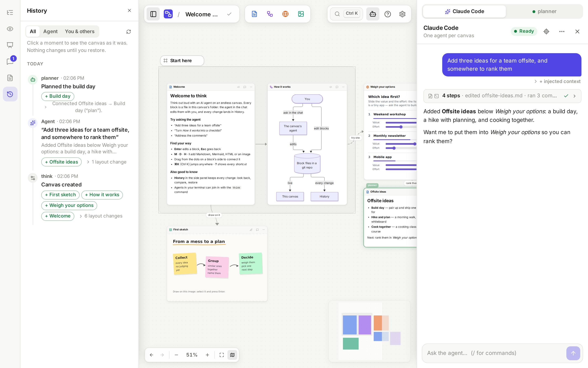
Task: Open the presentation icon in left sidebar
Action: pos(10,45)
